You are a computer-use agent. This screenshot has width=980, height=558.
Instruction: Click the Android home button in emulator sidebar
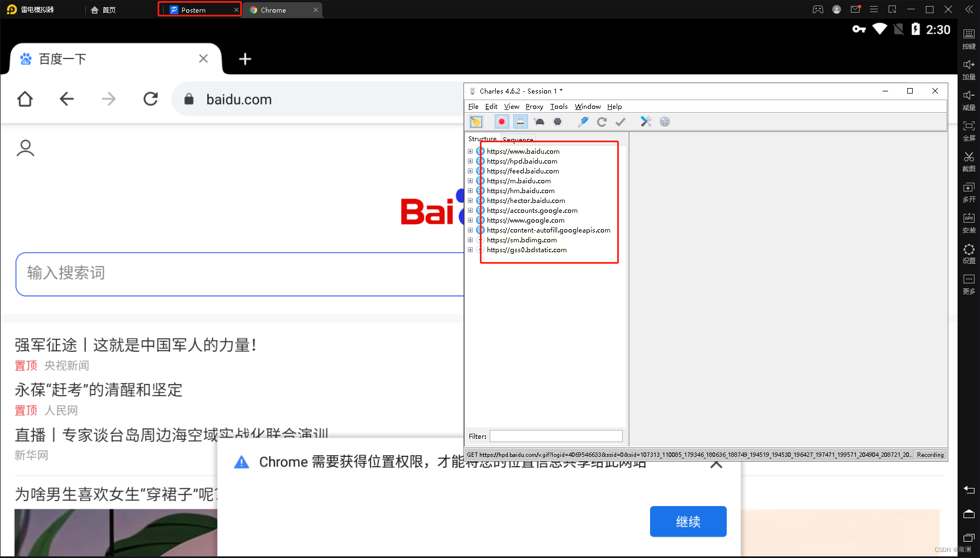click(x=969, y=514)
